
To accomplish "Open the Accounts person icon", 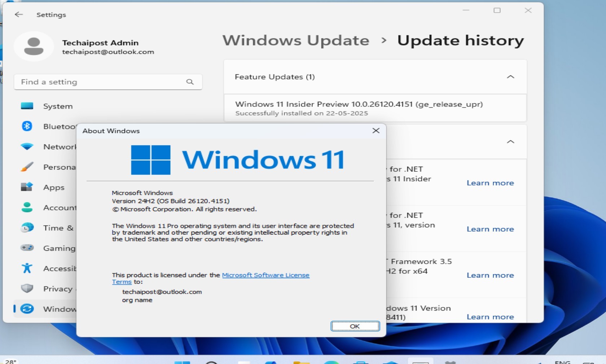I will [27, 207].
